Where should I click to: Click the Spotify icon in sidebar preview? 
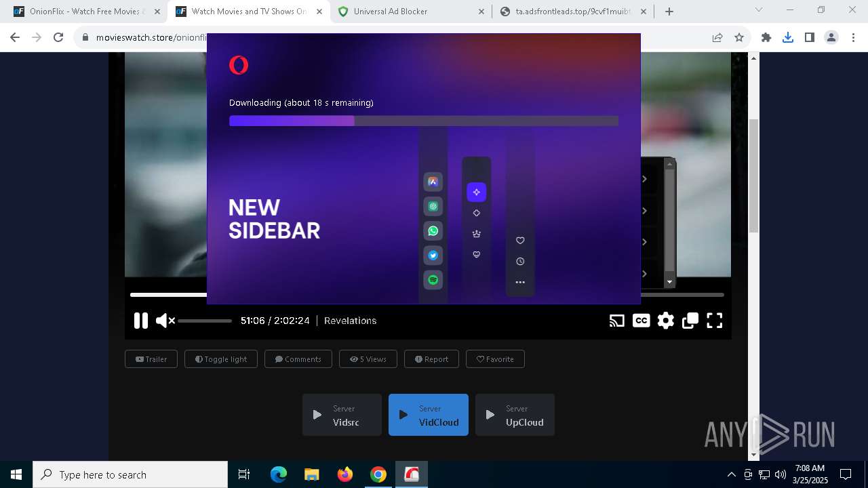pos(433,280)
